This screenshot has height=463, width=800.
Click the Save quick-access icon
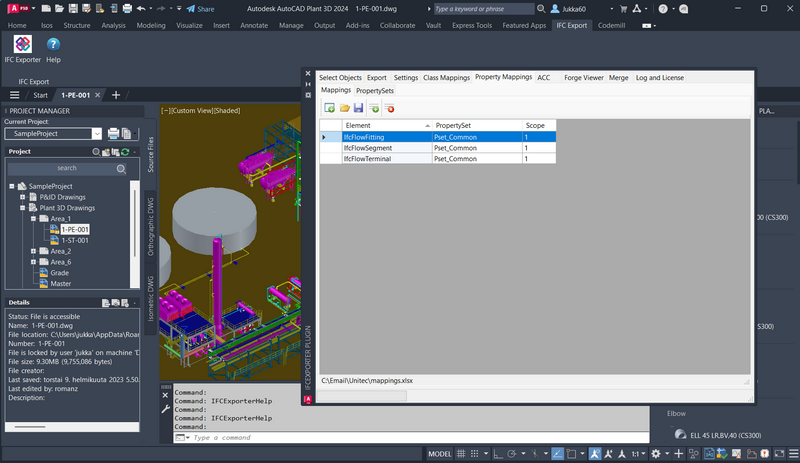tap(73, 9)
